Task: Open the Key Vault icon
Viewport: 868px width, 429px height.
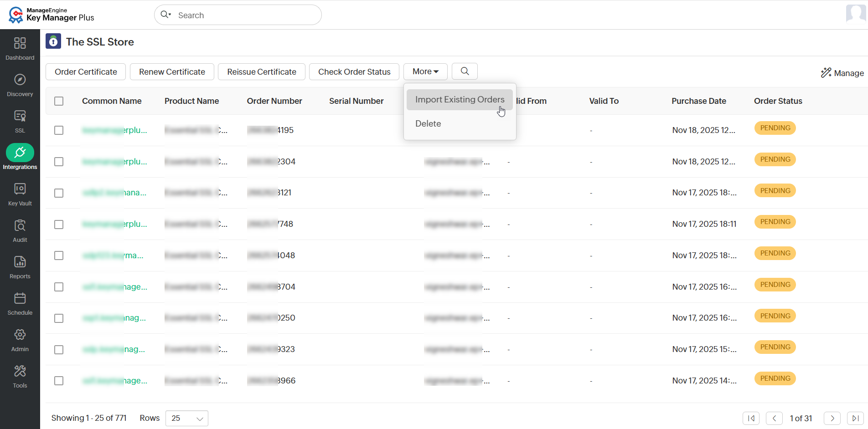Action: 20,189
